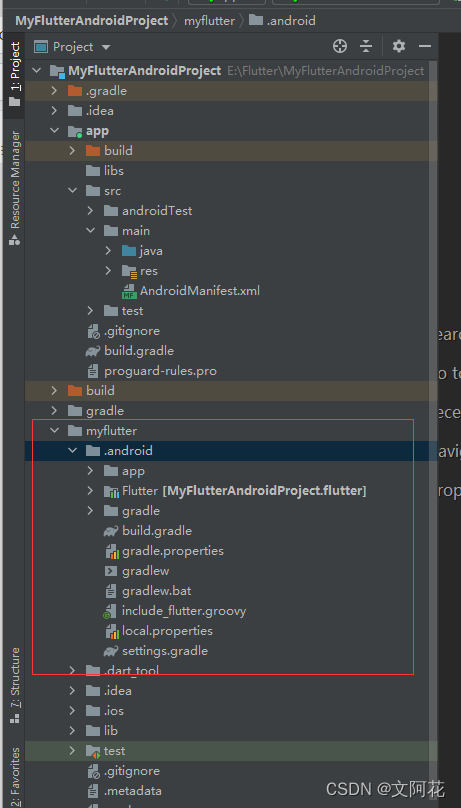Expand the gradle folder under .android

tap(91, 511)
